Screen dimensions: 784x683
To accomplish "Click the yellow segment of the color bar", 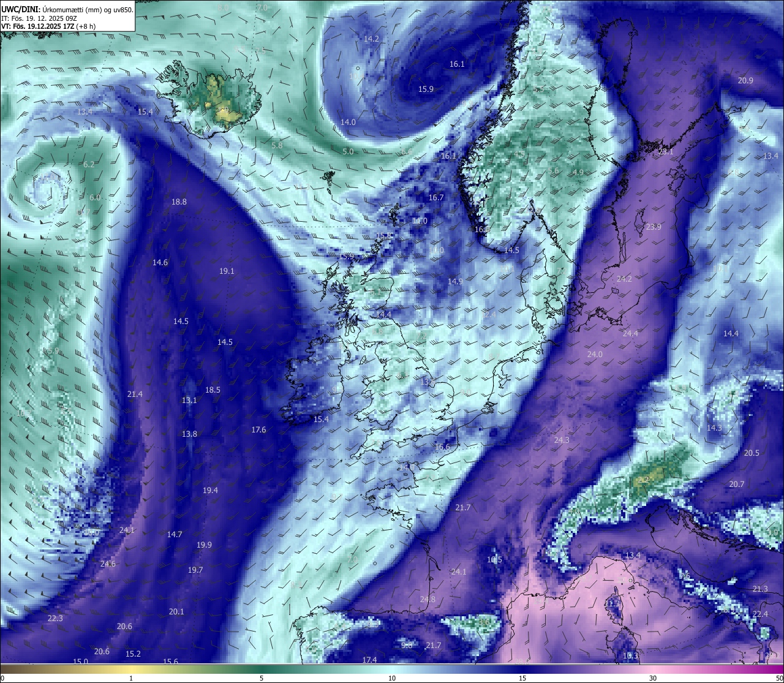I will coord(131,668).
